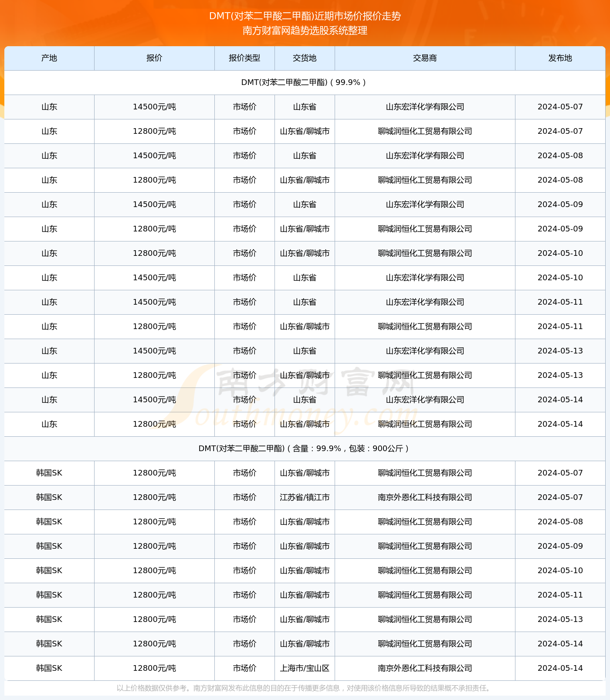Viewport: 610px width, 700px height.
Task: Click 14500元/吨 price in the 2024-05-10 row
Action: (154, 278)
